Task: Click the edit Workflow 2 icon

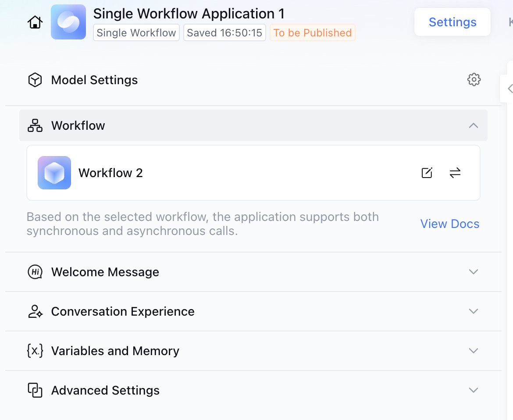Action: [427, 173]
